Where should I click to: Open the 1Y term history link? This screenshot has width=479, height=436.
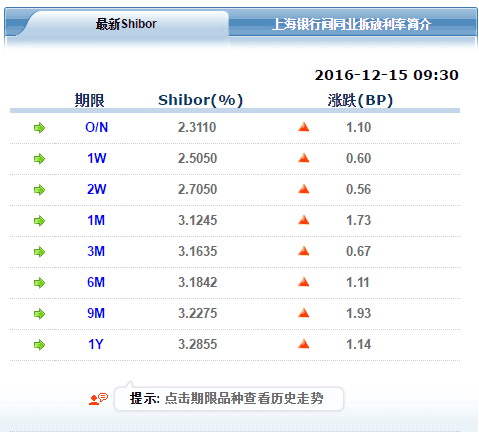[x=96, y=344]
